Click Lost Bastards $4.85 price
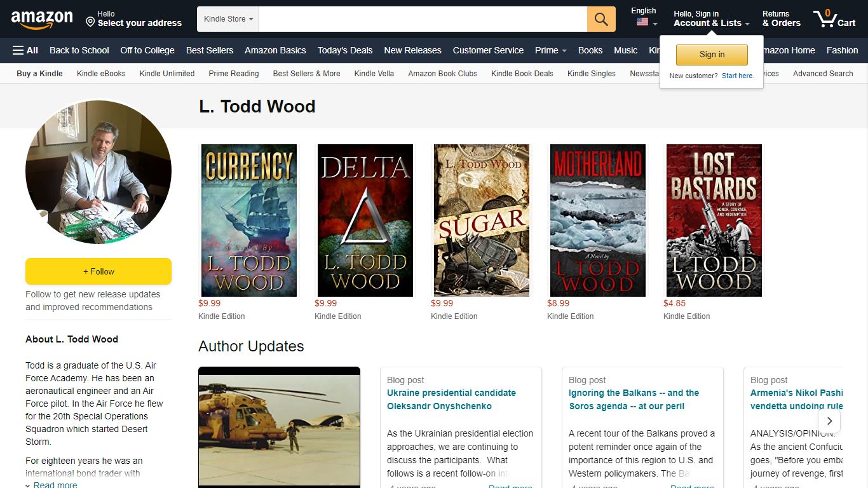The height and width of the screenshot is (488, 868). (x=675, y=303)
